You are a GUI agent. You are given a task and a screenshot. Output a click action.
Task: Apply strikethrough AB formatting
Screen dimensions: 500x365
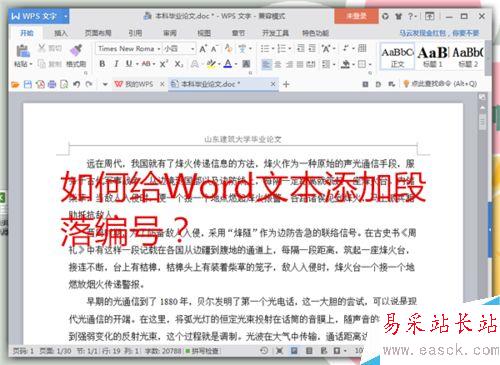coord(146,64)
